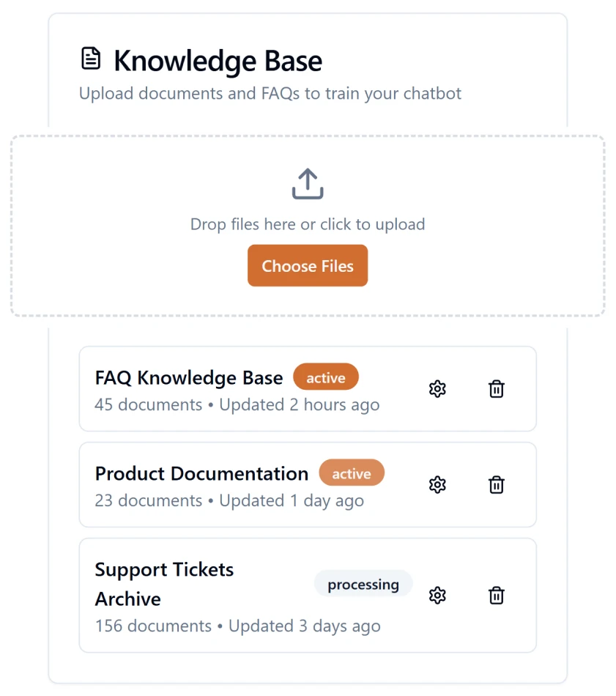Open settings for Product Documentation
Image resolution: width=616 pixels, height=696 pixels.
tap(437, 484)
